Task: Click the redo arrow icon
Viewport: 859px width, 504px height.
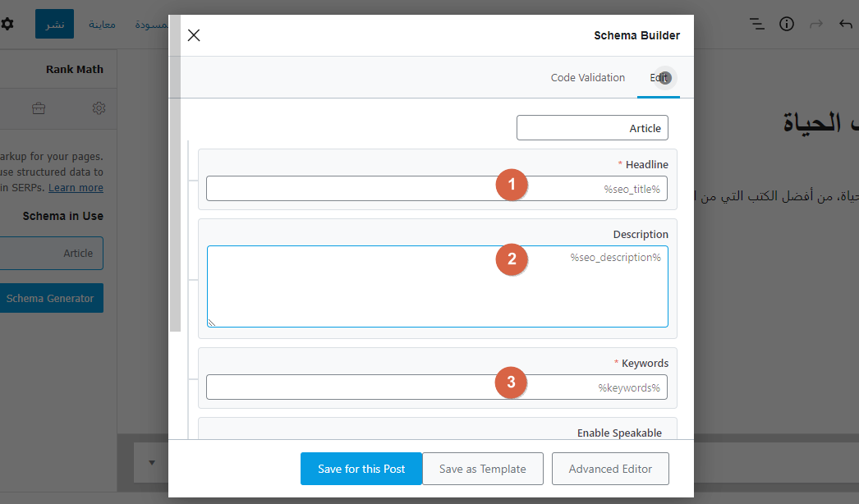Action: click(x=816, y=24)
